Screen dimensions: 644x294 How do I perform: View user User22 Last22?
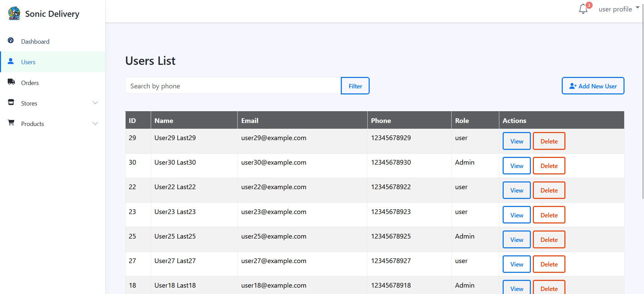pos(516,190)
